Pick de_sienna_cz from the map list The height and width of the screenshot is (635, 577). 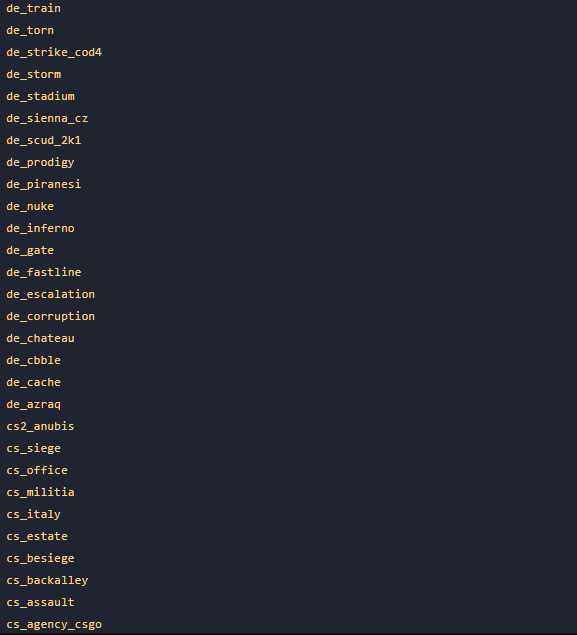point(47,118)
